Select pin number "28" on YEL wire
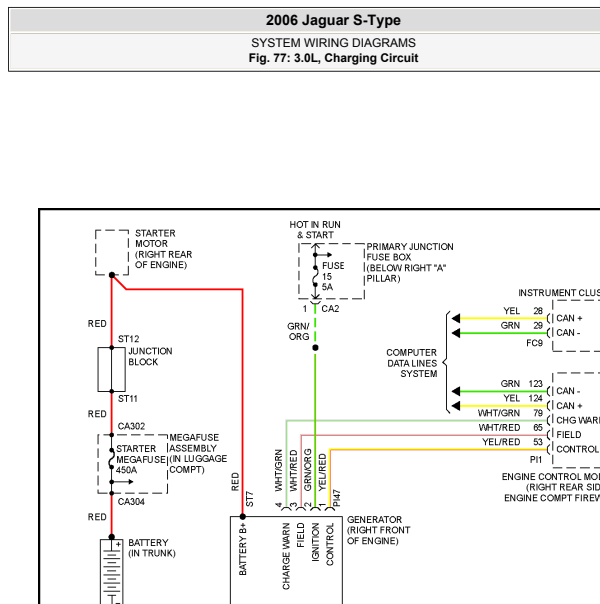The height and width of the screenshot is (604, 600). (x=538, y=311)
